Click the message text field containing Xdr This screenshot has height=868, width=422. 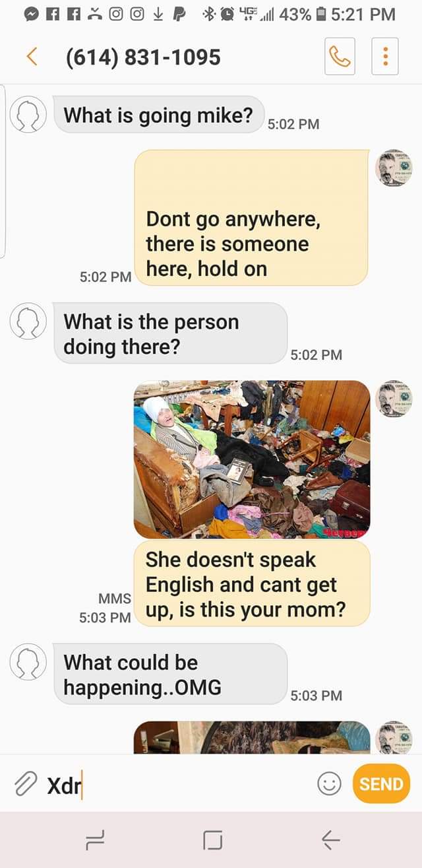click(x=178, y=784)
